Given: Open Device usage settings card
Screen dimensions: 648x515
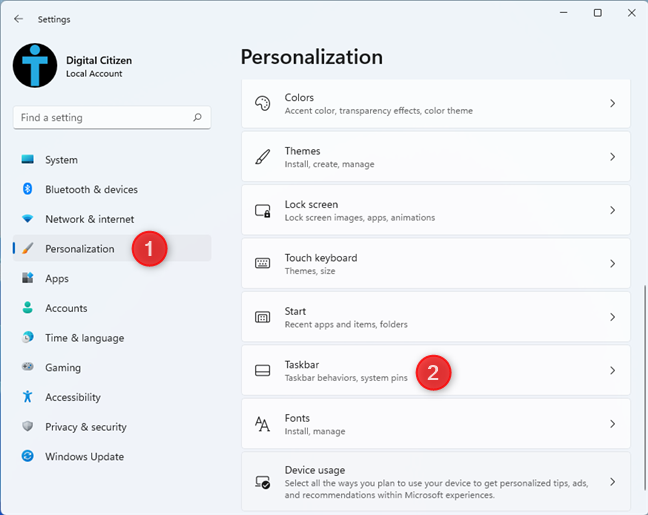Looking at the screenshot, I should coord(436,482).
